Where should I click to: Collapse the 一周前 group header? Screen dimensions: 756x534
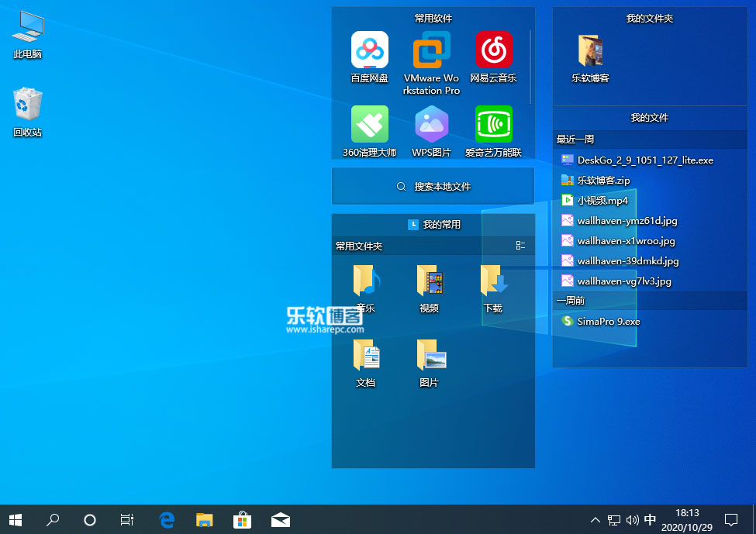pos(650,301)
